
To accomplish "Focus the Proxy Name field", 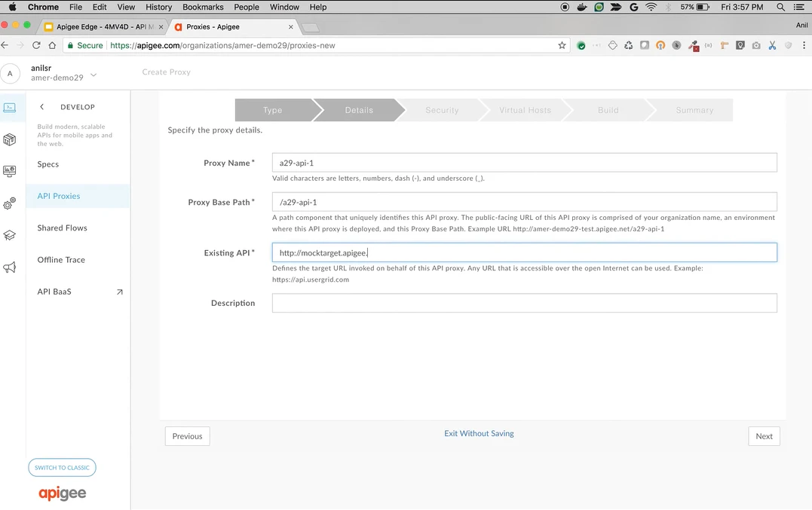I will (524, 163).
